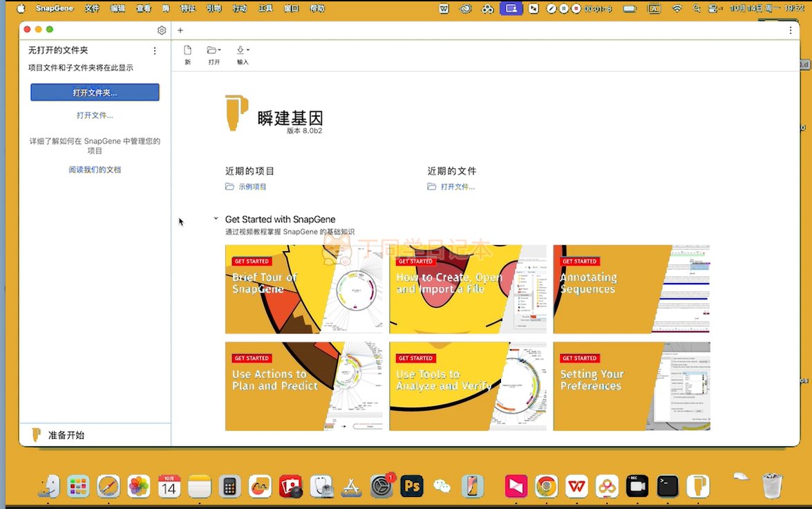812x509 pixels.
Task: Click the plus icon to add tab
Action: tap(180, 30)
